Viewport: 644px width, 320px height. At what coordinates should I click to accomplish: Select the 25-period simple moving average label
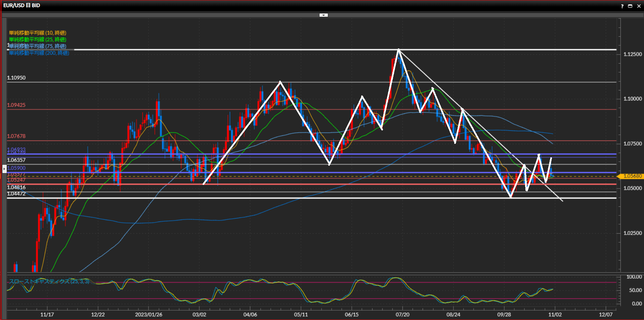click(37, 39)
